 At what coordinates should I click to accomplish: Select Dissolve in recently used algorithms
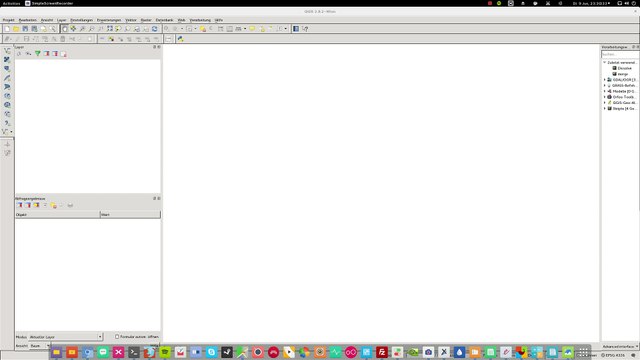(x=624, y=69)
